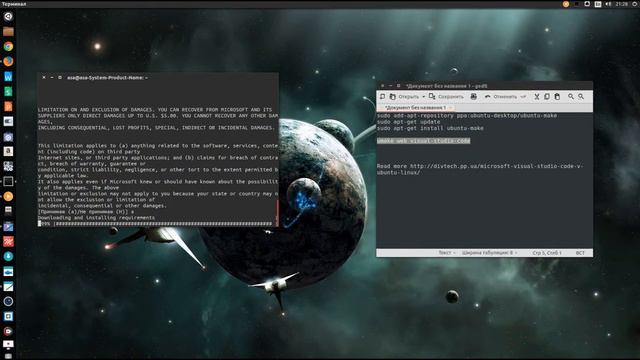Click Отменить (Undo) in gedit toolbar
The width and height of the screenshot is (640, 360).
500,97
